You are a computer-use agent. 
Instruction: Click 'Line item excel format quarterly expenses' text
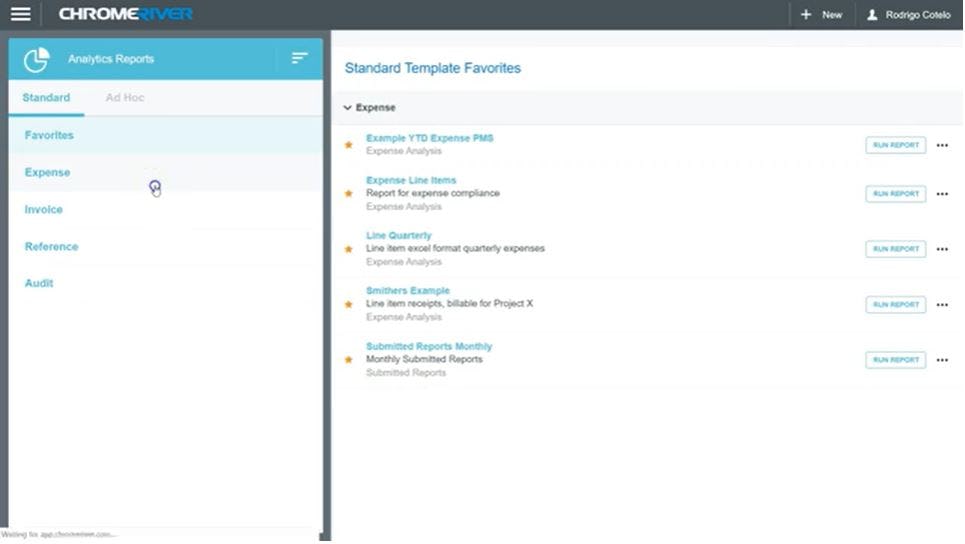click(x=455, y=249)
